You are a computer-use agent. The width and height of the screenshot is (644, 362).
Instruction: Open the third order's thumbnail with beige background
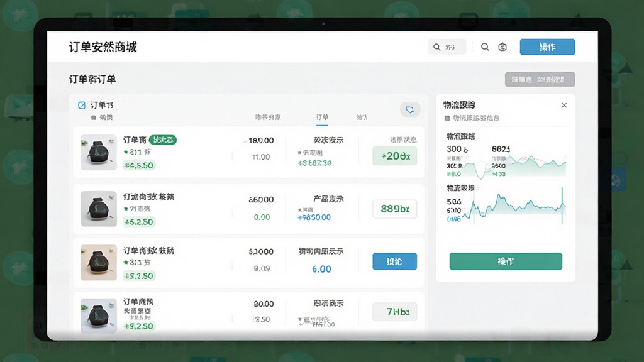pyautogui.click(x=99, y=263)
